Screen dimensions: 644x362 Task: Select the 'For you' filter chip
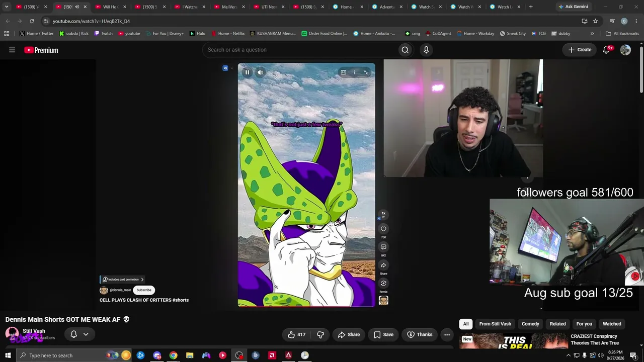(584, 324)
